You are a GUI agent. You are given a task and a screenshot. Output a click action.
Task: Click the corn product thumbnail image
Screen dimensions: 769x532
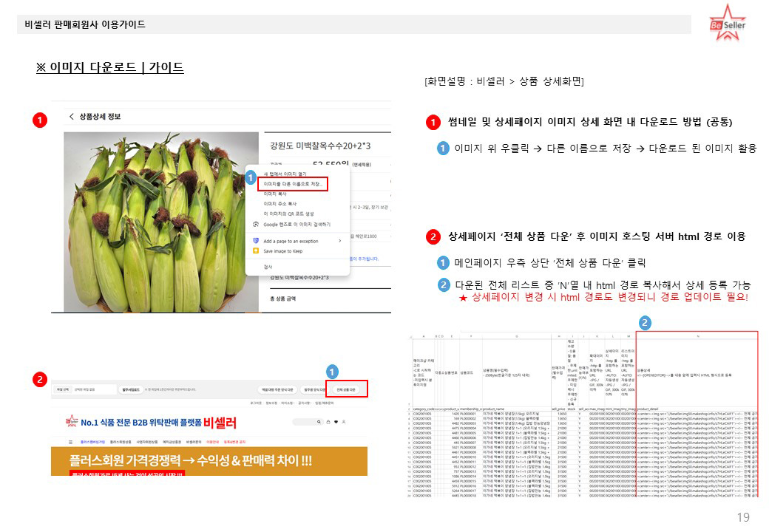(161, 222)
